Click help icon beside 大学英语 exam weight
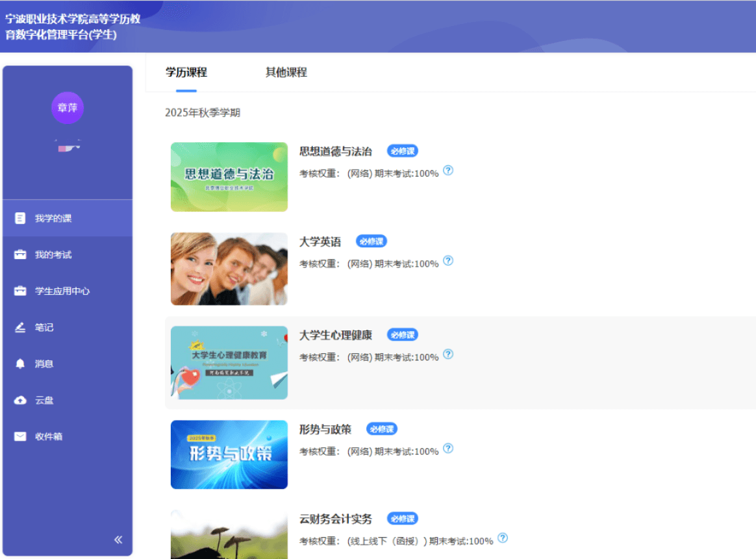 pos(447,261)
